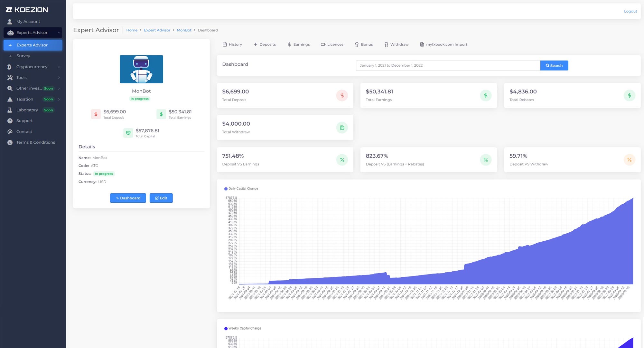The image size is (644, 348).
Task: Click the My Account user icon
Action: (x=10, y=22)
